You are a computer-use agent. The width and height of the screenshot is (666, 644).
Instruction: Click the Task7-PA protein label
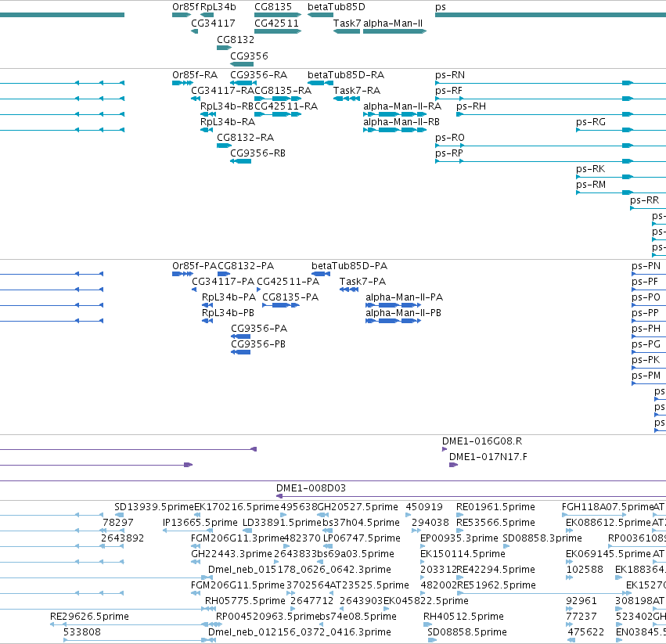362,282
